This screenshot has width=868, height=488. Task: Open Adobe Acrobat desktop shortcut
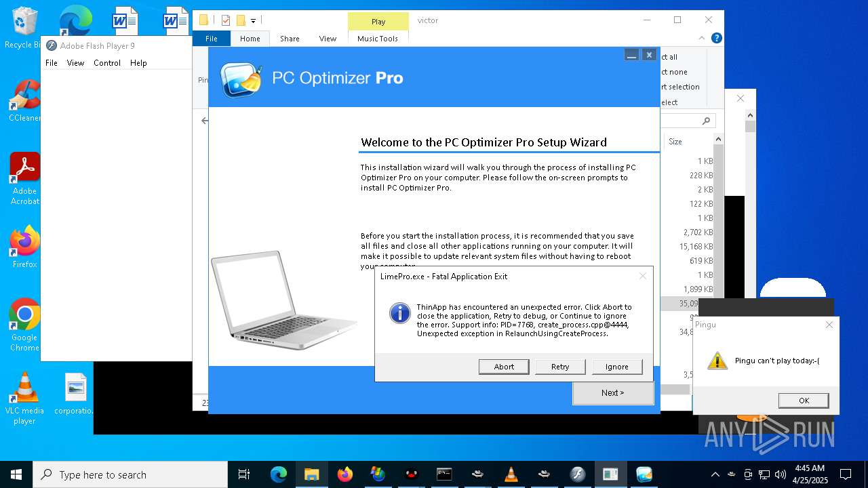[x=25, y=178]
